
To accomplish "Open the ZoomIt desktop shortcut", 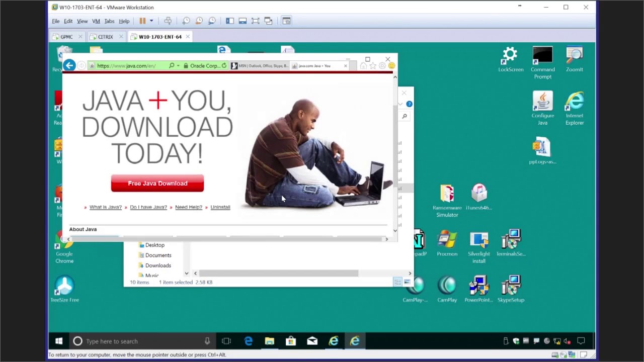I will coord(574,60).
